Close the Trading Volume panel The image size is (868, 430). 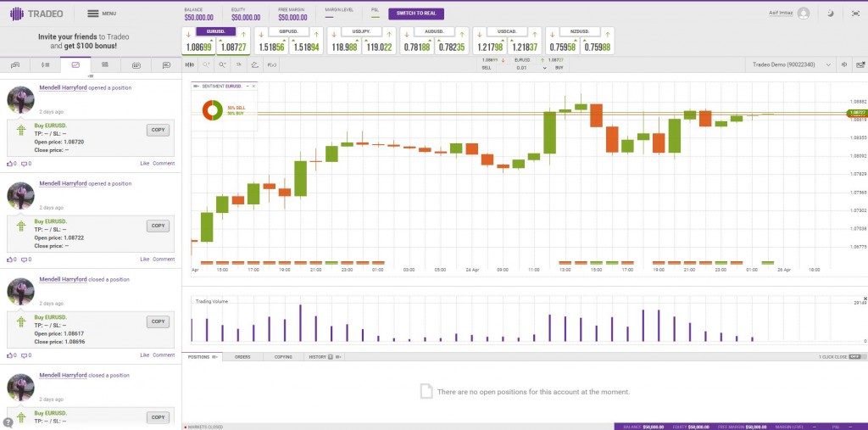pyautogui.click(x=865, y=299)
